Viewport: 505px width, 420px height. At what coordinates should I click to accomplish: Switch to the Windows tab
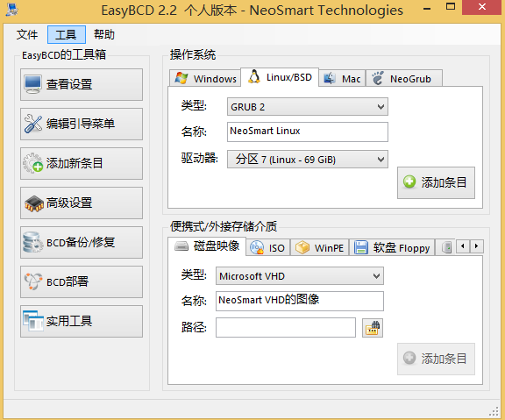click(205, 78)
